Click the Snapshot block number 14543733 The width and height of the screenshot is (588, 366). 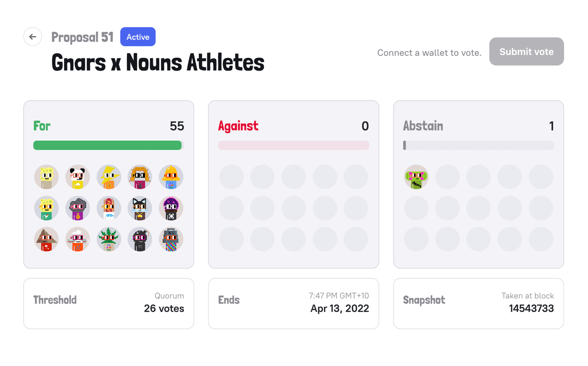coord(531,309)
